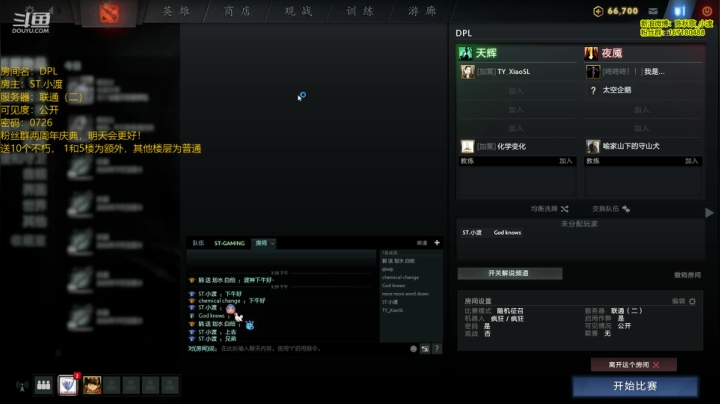Open the blue banner icon beside mail
This screenshot has height=404, width=720.
[680, 11]
